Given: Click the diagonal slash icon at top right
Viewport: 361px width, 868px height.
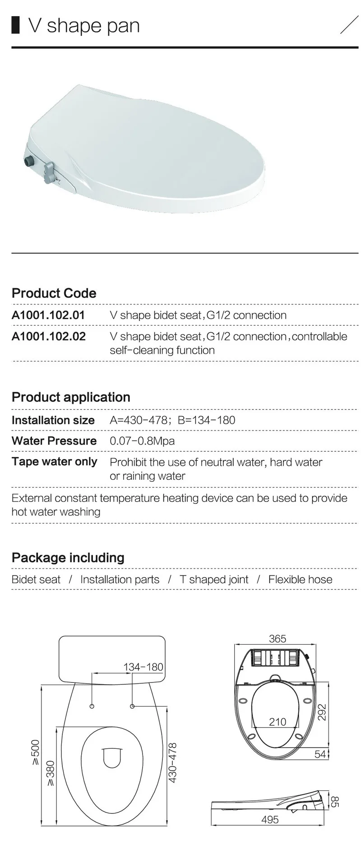Looking at the screenshot, I should (349, 25).
